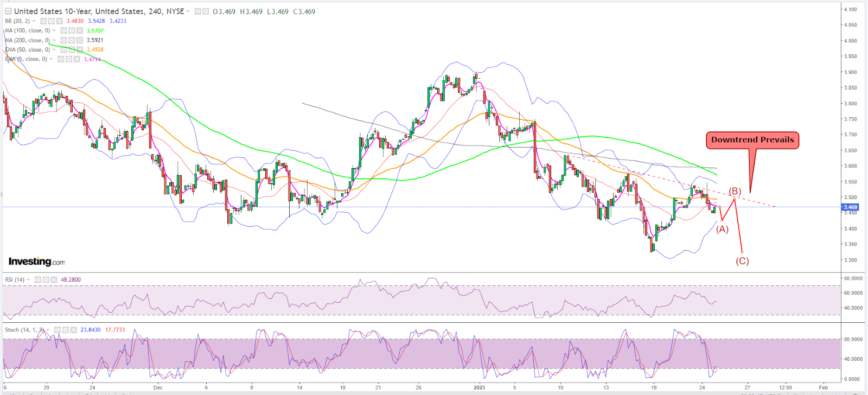
Task: Click the orange EMA value 3.4928
Action: point(95,49)
